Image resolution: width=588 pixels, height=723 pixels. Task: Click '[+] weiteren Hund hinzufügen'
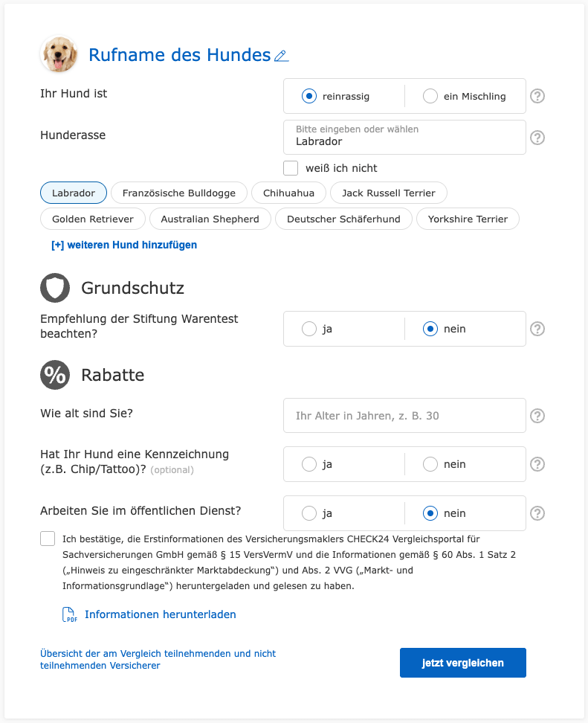[123, 245]
